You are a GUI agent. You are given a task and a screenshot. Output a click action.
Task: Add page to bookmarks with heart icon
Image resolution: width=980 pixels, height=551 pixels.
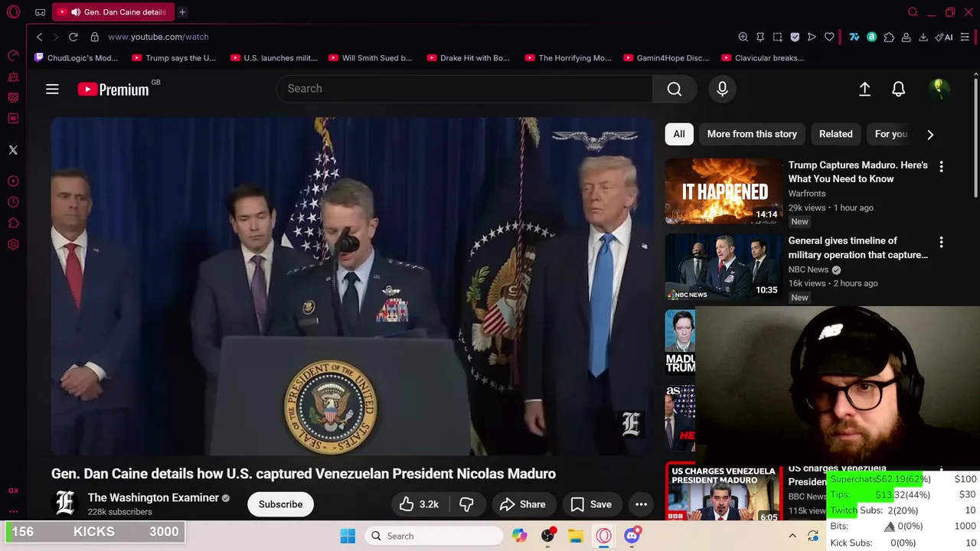click(829, 37)
